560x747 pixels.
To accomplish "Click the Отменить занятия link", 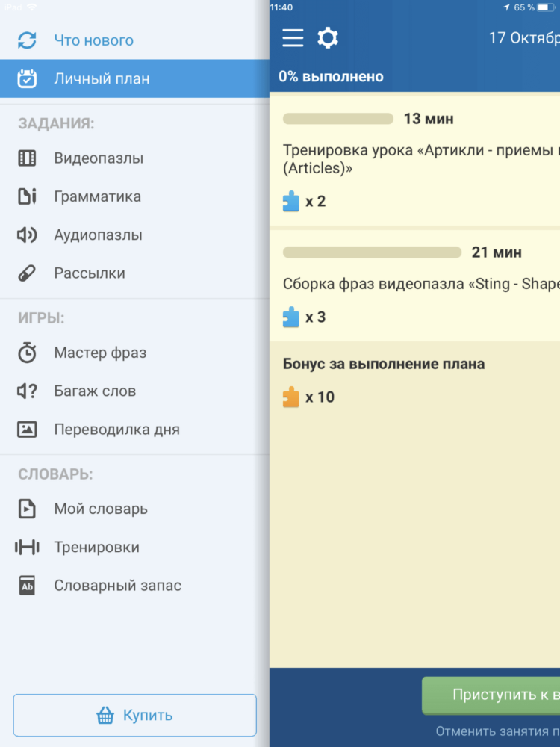I will click(497, 731).
